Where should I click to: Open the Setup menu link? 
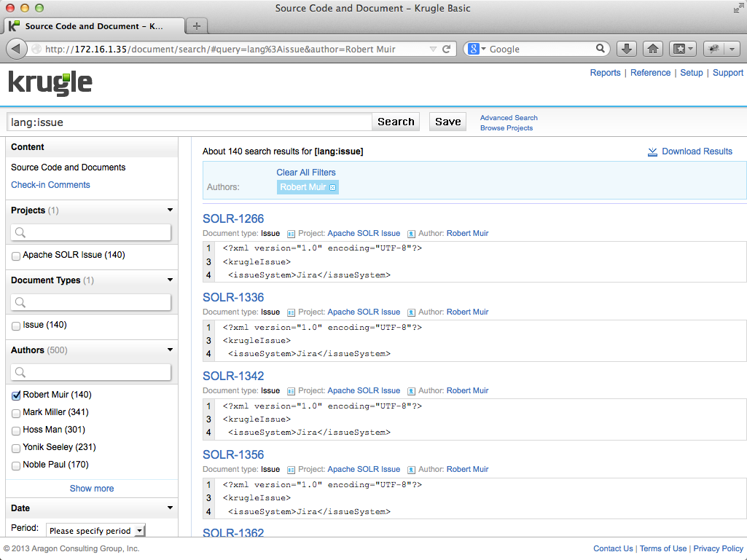[692, 72]
